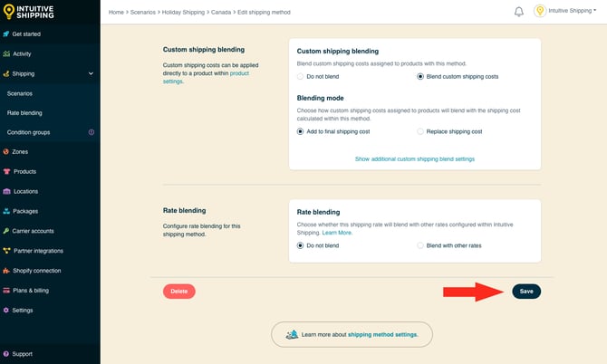Collapse the Shipping sidebar section chevron

[x=91, y=73]
